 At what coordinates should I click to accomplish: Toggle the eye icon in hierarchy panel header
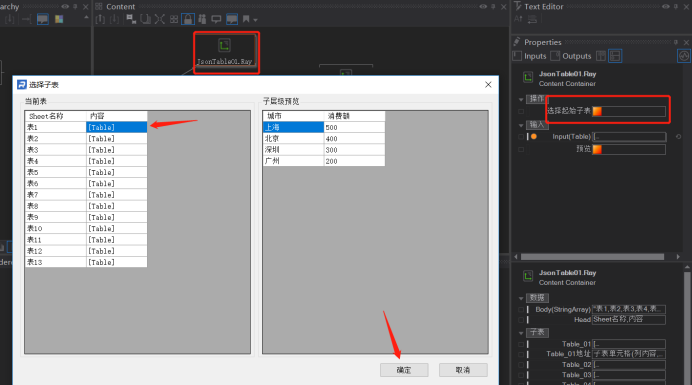[x=65, y=7]
